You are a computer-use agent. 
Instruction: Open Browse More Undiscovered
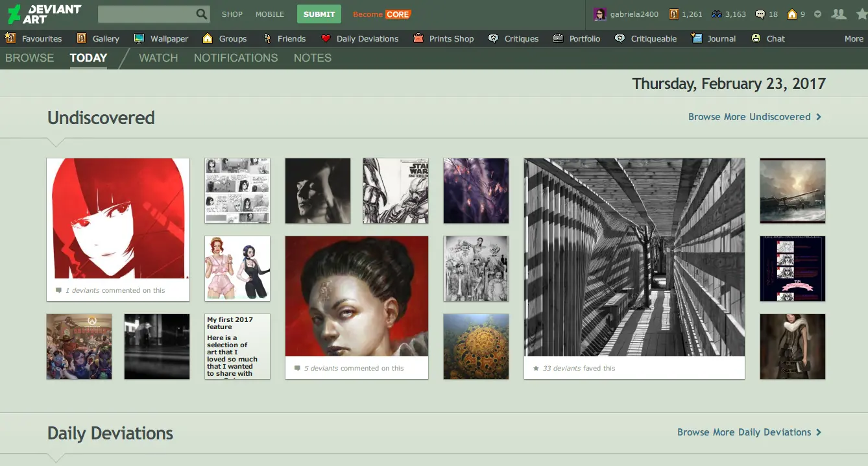[x=749, y=117]
